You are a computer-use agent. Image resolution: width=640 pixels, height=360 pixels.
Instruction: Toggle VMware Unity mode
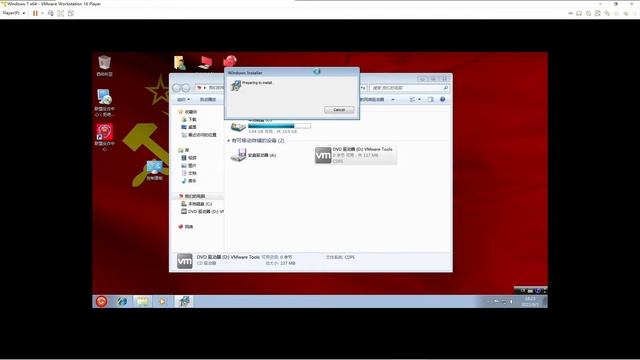pyautogui.click(x=71, y=13)
